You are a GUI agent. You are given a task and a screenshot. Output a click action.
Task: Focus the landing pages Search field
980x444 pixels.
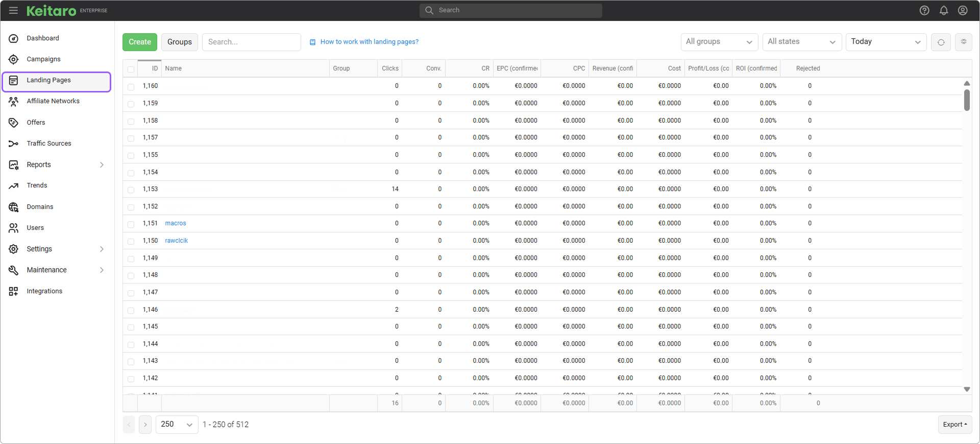251,42
